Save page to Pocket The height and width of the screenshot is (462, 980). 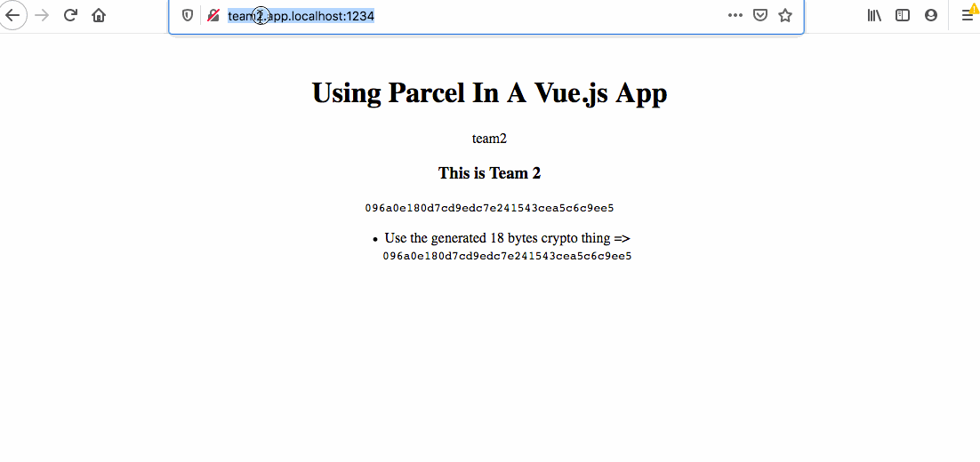[x=760, y=16]
